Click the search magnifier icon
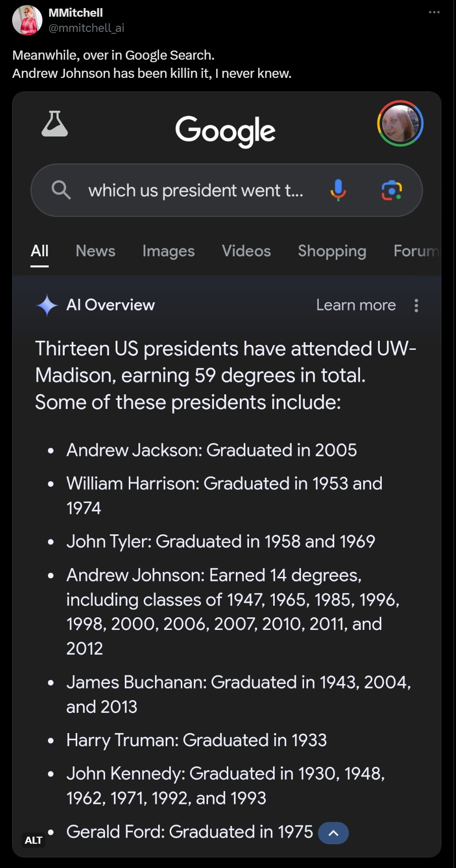Screen dimensions: 456x868 tap(61, 190)
